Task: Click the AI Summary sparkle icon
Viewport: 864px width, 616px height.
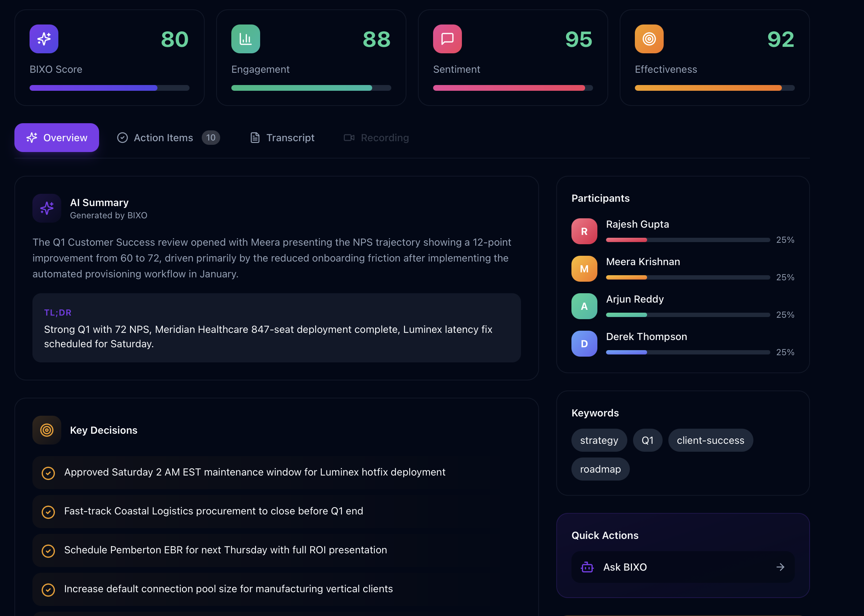Action: pos(46,208)
